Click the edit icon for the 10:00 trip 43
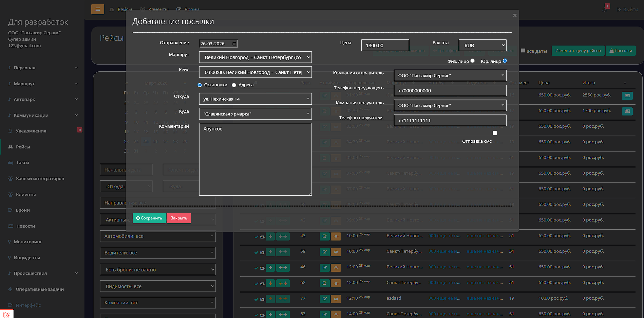Screen dimensions: 644x318 [x=324, y=236]
